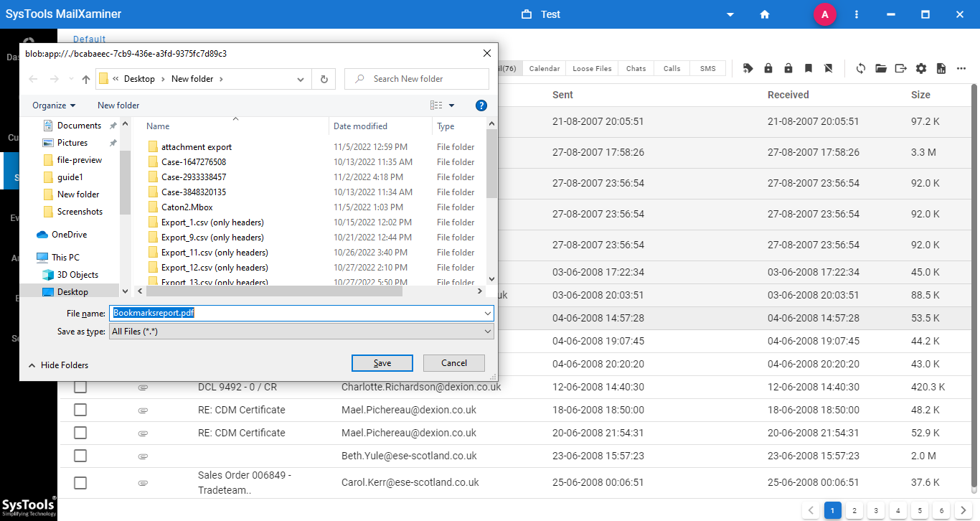Go up one folder level in the dialog
The width and height of the screenshot is (980, 521).
pos(86,79)
